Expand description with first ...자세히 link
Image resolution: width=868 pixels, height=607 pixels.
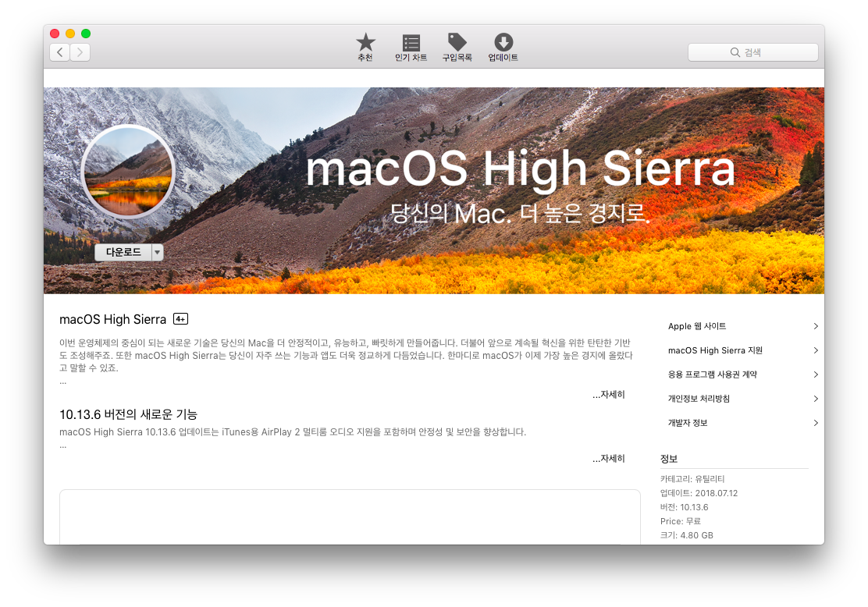point(608,395)
